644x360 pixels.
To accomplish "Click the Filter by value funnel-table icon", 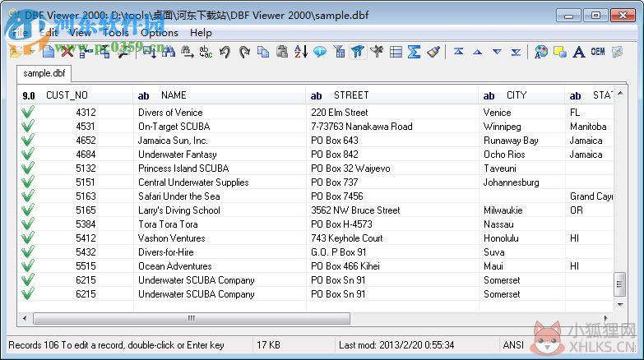I will (339, 52).
